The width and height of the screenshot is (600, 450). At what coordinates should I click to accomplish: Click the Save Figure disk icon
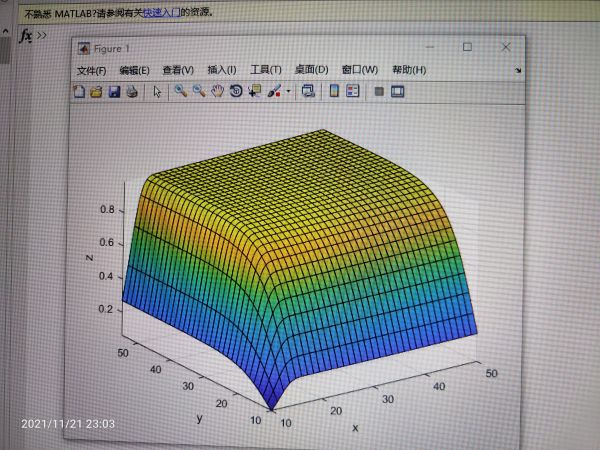coord(114,91)
